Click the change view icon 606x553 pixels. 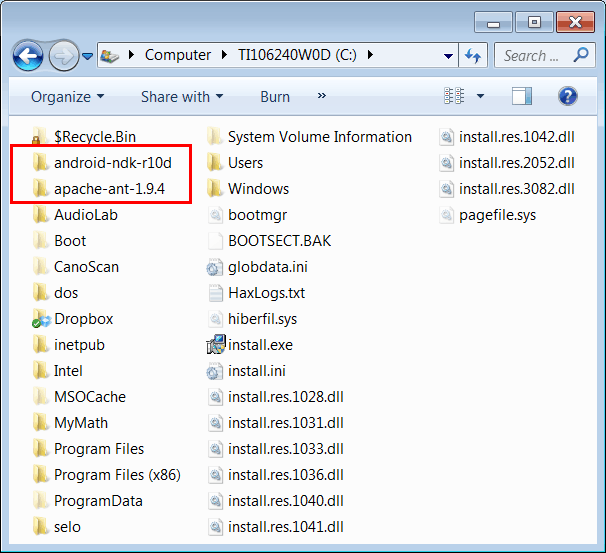(454, 96)
